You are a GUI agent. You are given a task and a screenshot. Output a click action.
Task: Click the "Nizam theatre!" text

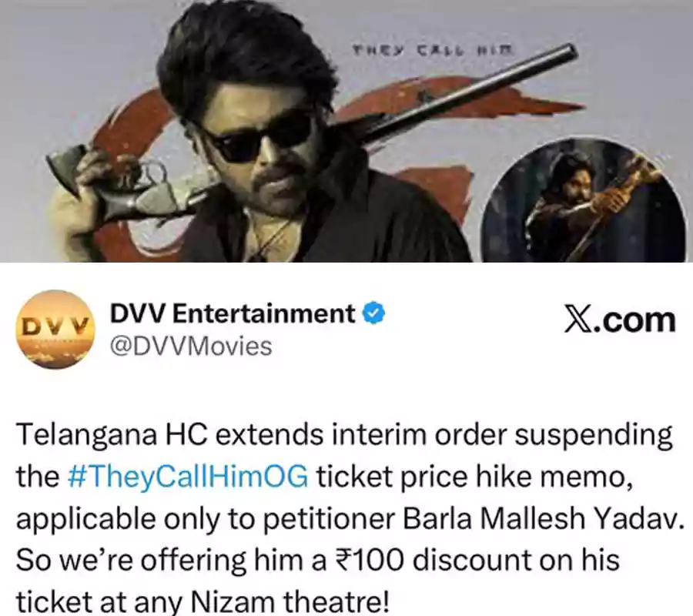[290, 601]
